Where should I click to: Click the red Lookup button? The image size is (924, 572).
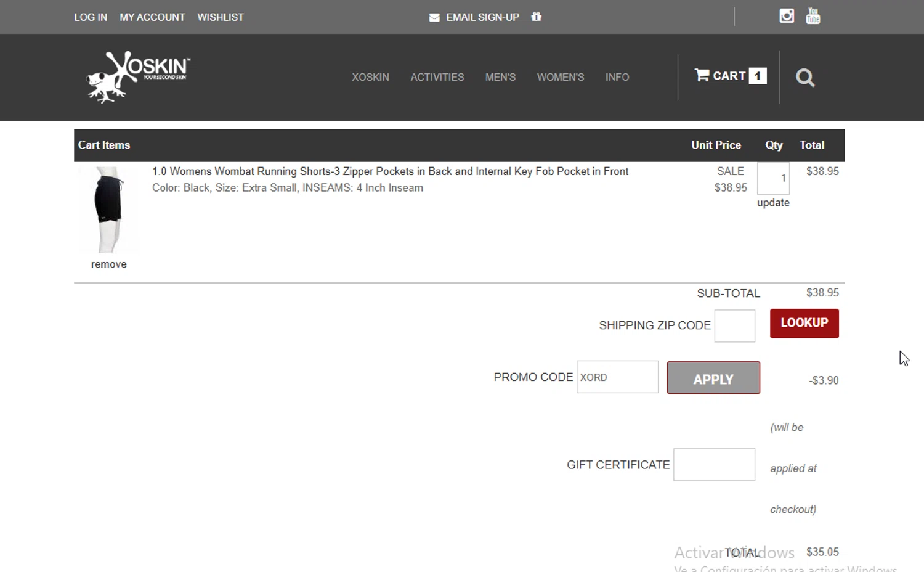coord(804,323)
